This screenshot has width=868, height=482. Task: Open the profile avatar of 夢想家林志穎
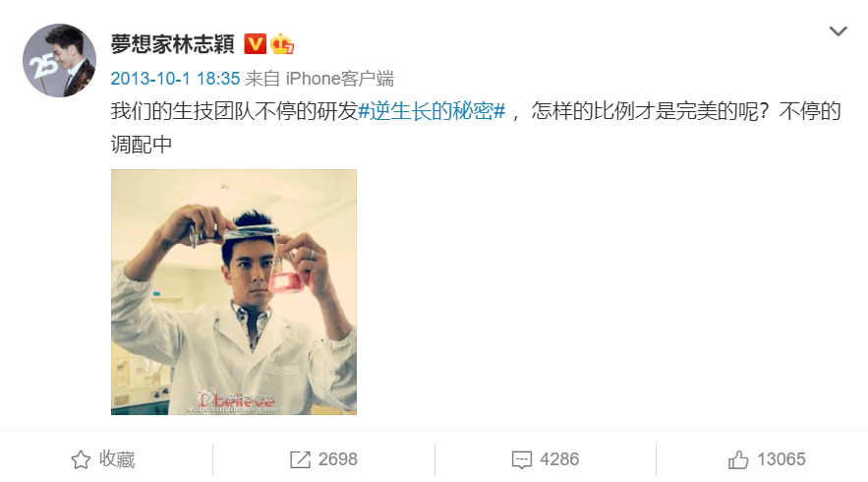point(59,60)
